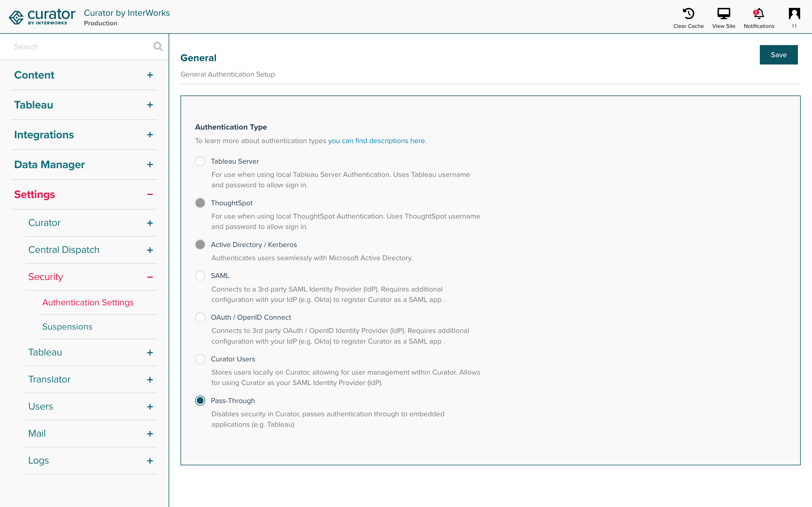Expand Central Dispatch settings group

point(150,250)
